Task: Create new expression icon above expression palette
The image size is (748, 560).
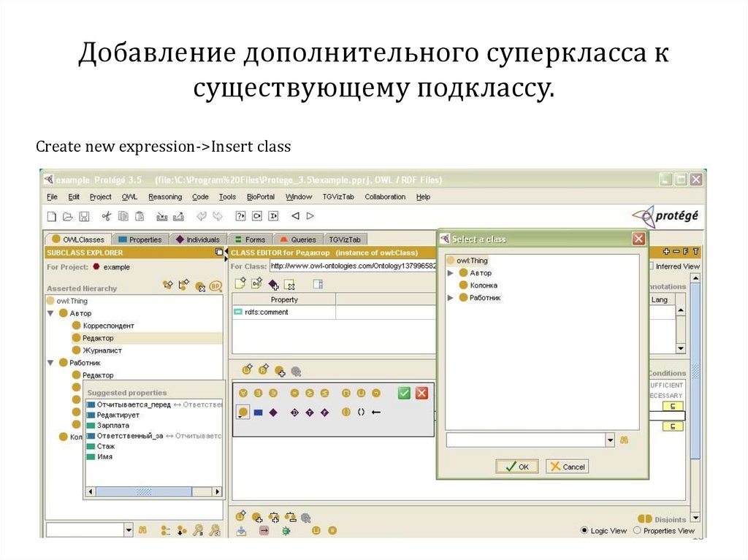Action: click(247, 369)
